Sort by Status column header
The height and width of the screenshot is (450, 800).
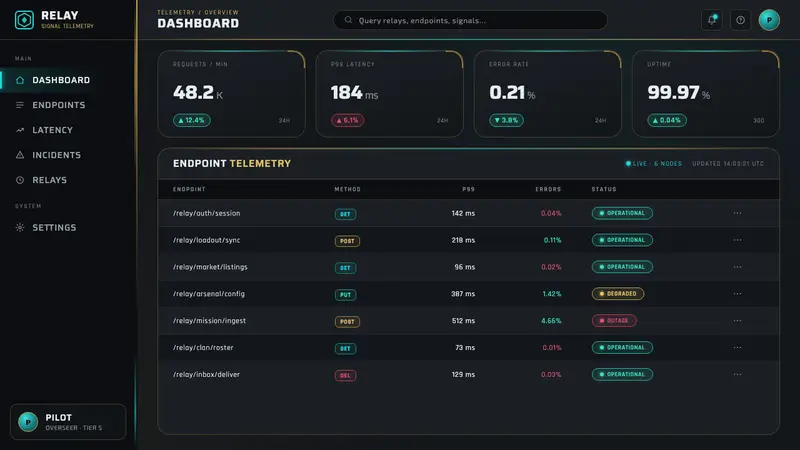604,189
